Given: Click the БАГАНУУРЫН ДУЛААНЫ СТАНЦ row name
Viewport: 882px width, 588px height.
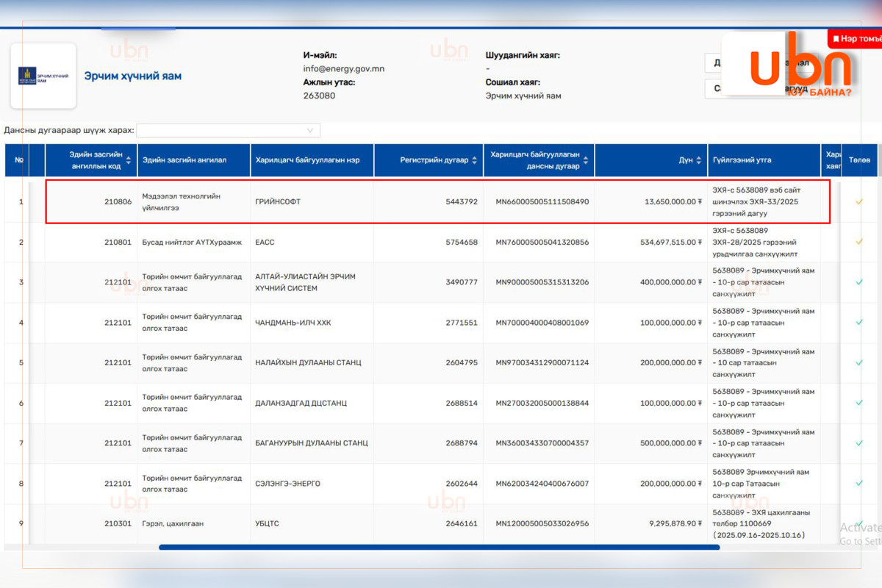Looking at the screenshot, I should pos(311,443).
